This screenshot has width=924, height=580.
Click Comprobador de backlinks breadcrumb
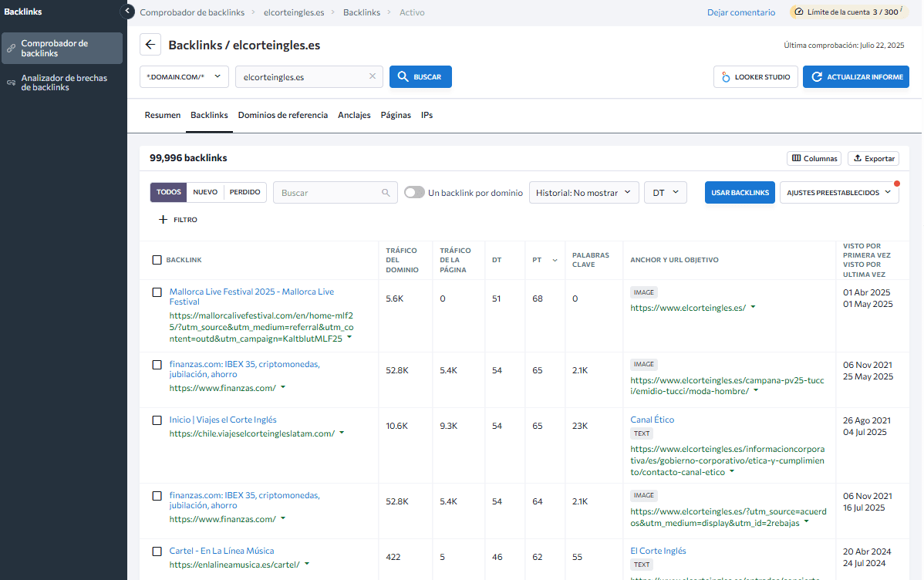pyautogui.click(x=192, y=12)
